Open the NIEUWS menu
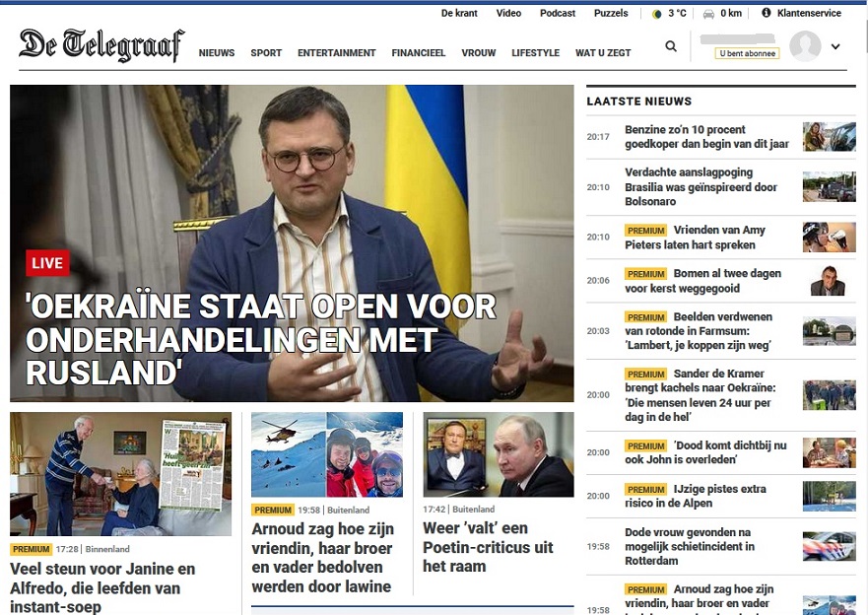This screenshot has height=615, width=868. 217,53
